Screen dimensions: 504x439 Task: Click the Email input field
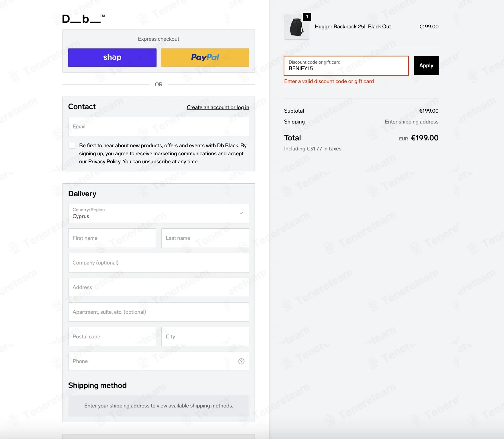coord(159,127)
